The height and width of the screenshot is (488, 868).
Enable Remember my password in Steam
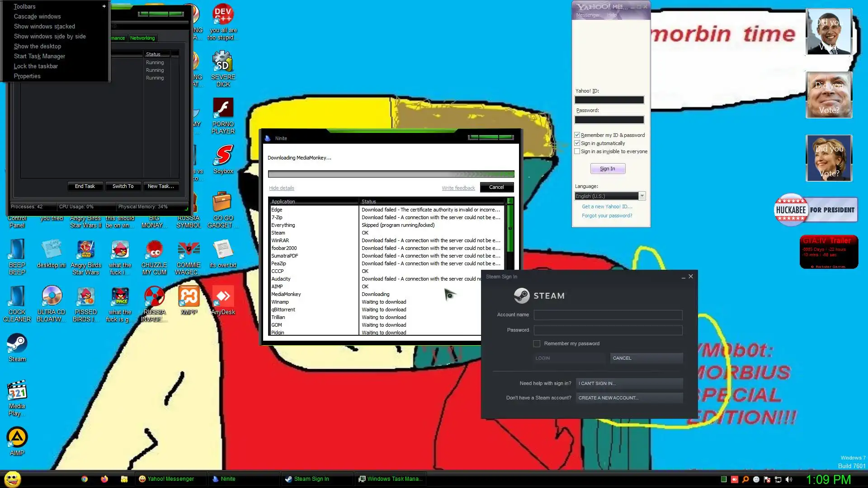click(x=537, y=344)
